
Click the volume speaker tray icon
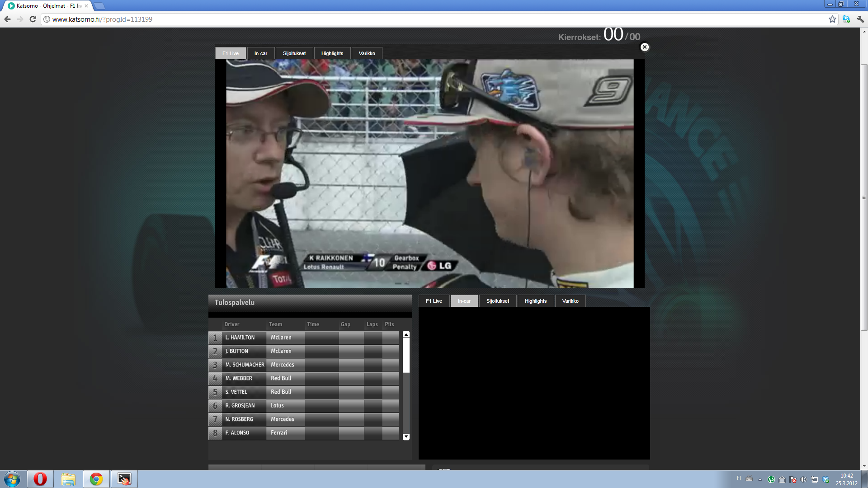pyautogui.click(x=803, y=479)
